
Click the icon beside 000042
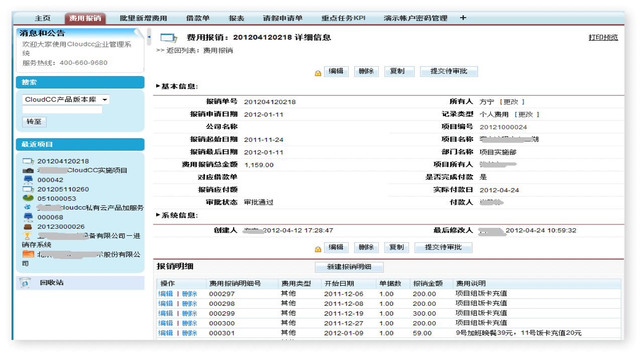28,180
